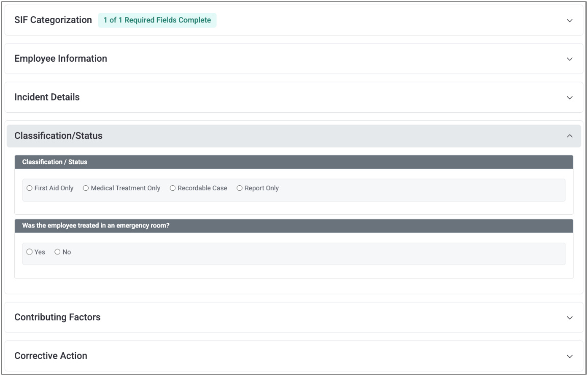Open the Employee Information section title

(x=61, y=59)
